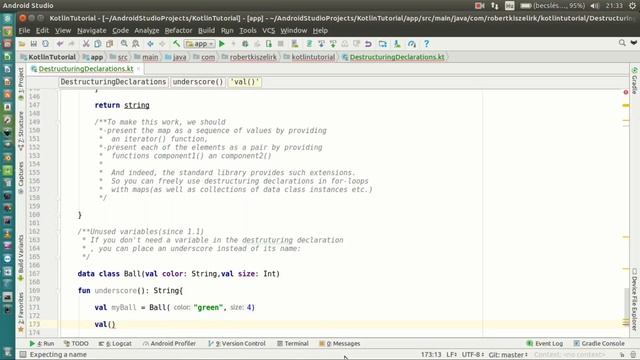Open the TODO tool window
The image size is (640, 360).
point(76,344)
